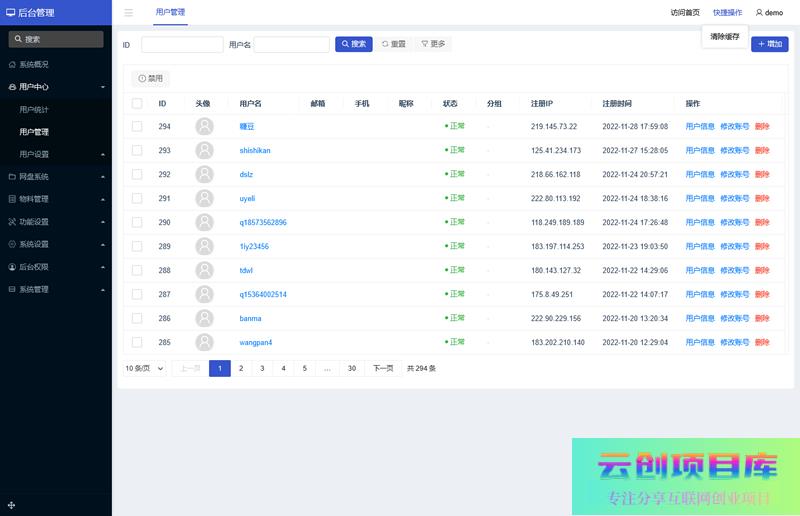Click the 注册时间 column header
The width and height of the screenshot is (800, 516).
[x=617, y=103]
